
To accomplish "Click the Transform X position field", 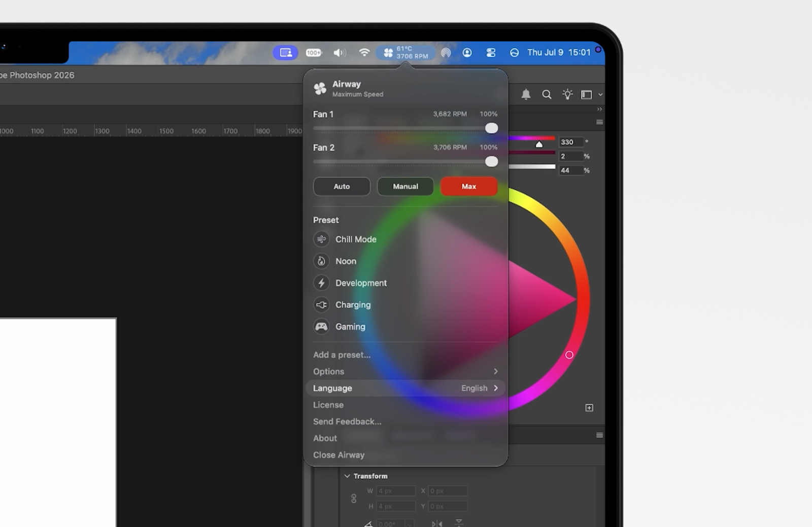I will coord(448,491).
